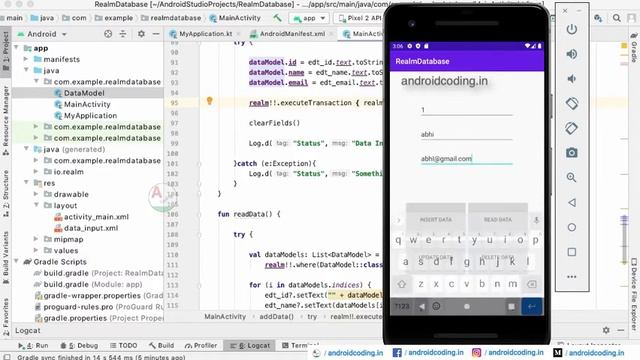The width and height of the screenshot is (640, 360).
Task: Tap the emulator Home circle button
Action: pyautogui.click(x=571, y=227)
